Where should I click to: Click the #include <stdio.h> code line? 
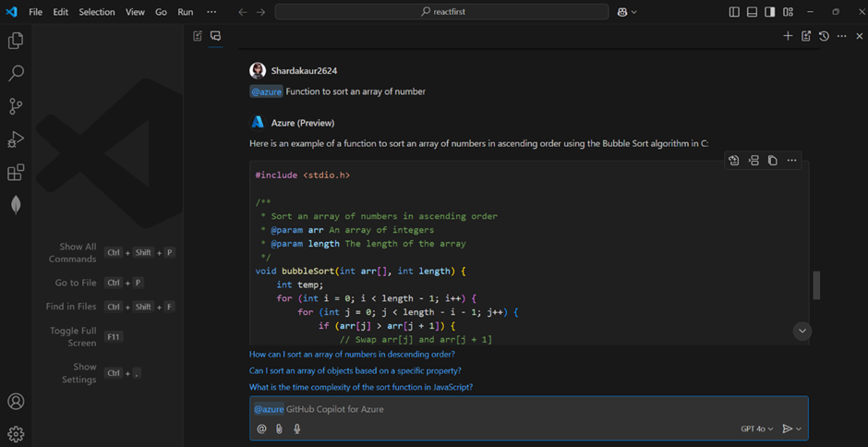303,175
